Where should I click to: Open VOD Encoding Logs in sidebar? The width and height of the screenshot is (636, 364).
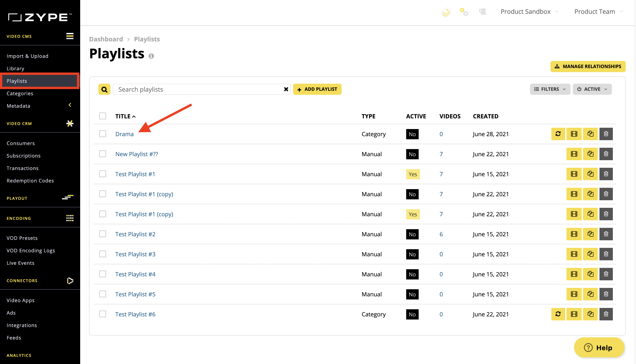pos(31,251)
